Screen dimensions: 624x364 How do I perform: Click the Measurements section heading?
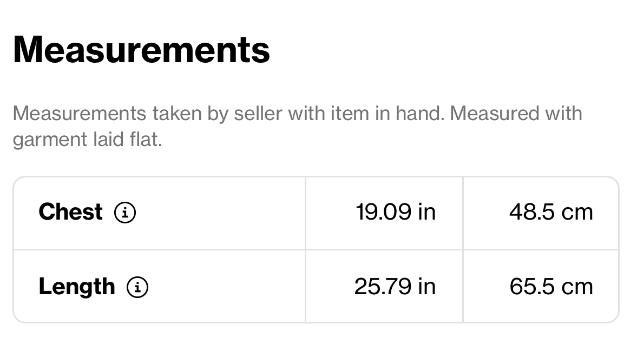pyautogui.click(x=142, y=50)
